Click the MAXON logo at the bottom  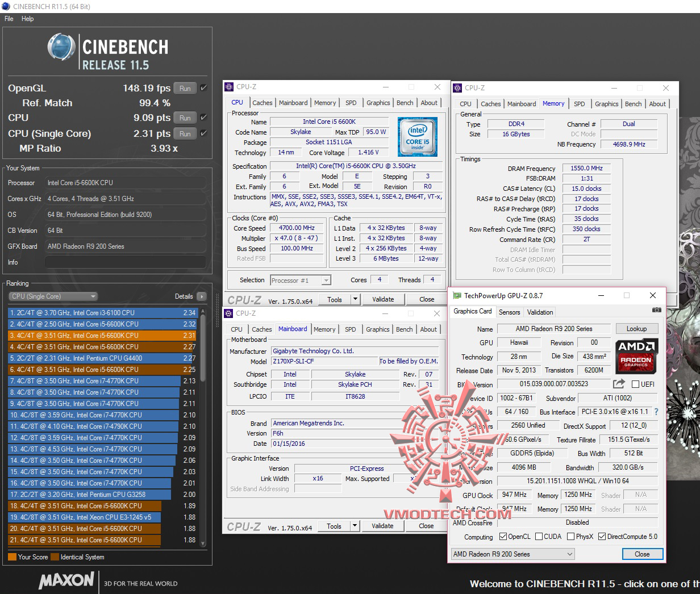pos(66,580)
